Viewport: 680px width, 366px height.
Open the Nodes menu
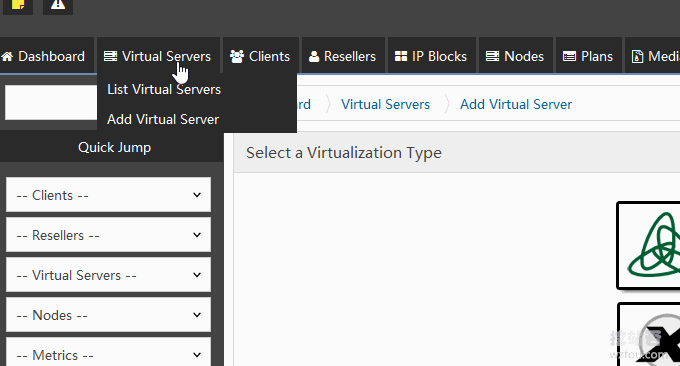(515, 56)
